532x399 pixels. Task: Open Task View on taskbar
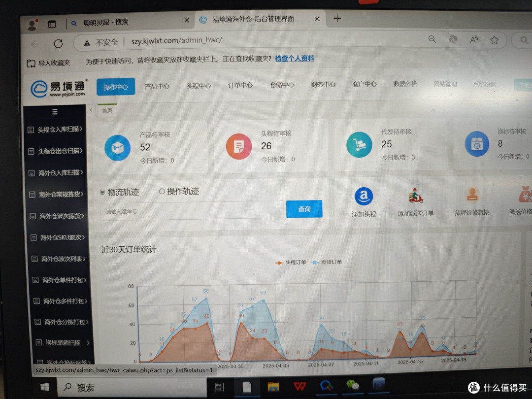click(220, 387)
